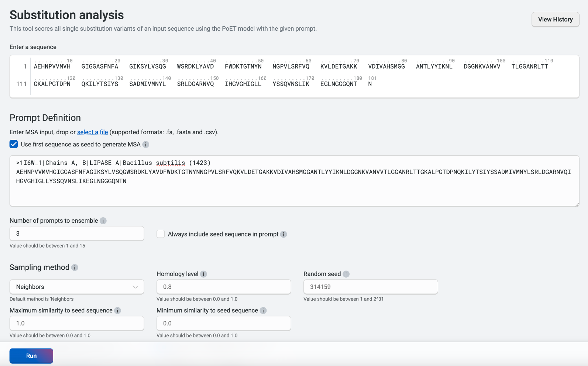
Task: Click info icon beside 'Always include seed sequence'
Action: [x=283, y=234]
